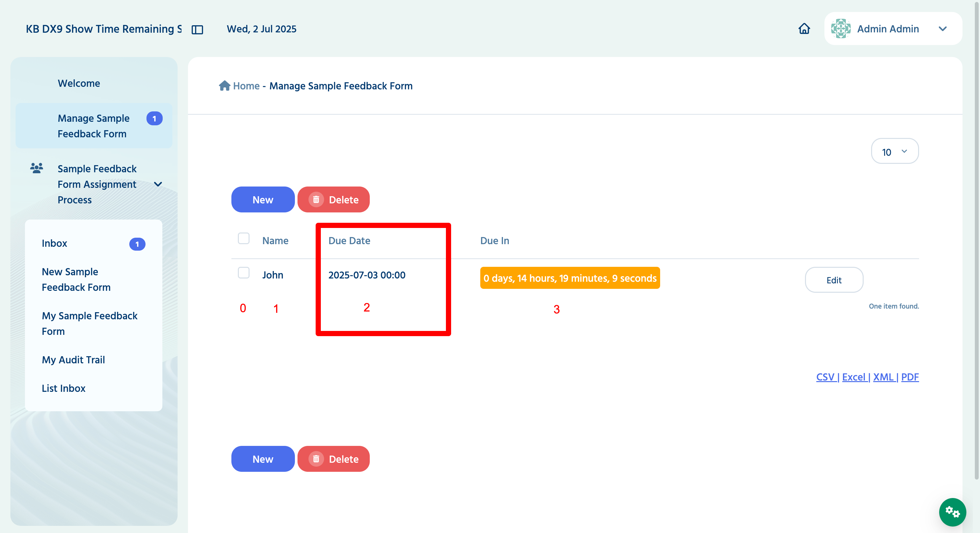
Task: Click the bottom New button
Action: pos(263,459)
